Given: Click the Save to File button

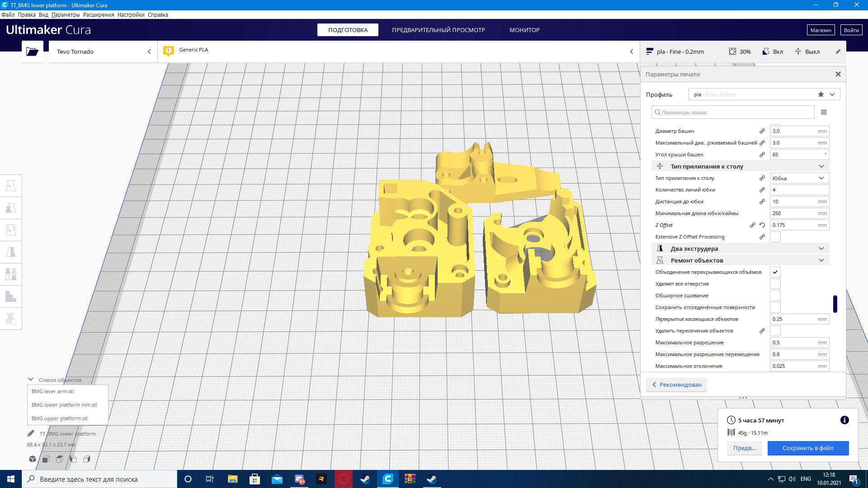Looking at the screenshot, I should click(808, 448).
